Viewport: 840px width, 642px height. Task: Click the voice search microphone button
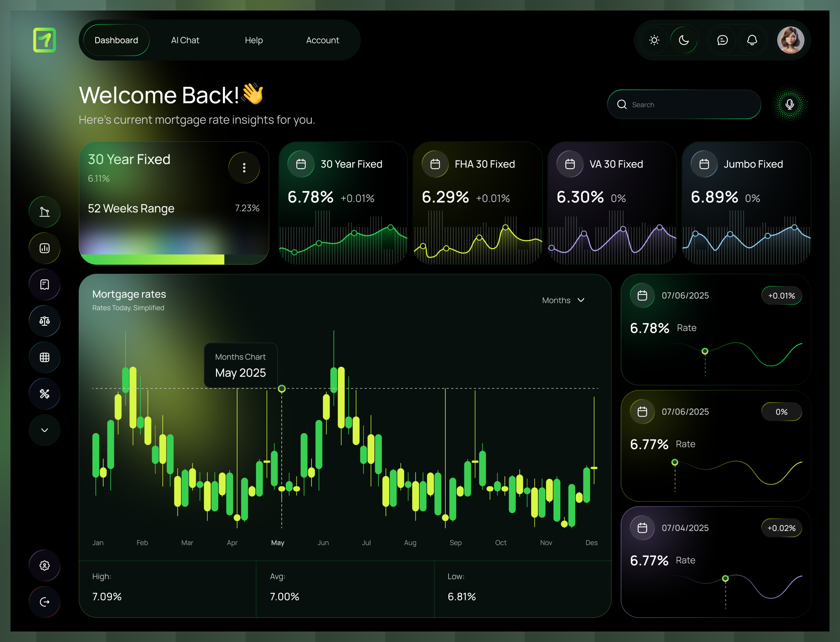click(x=790, y=104)
